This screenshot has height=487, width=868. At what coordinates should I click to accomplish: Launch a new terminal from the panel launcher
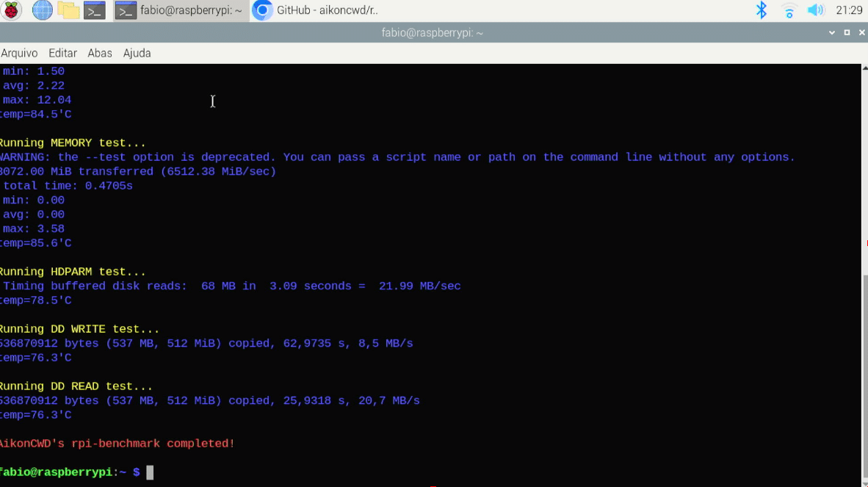(x=95, y=10)
